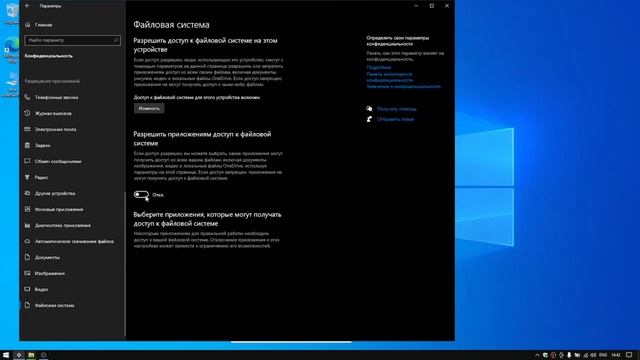Open the Action Center notification icon

coord(629,355)
